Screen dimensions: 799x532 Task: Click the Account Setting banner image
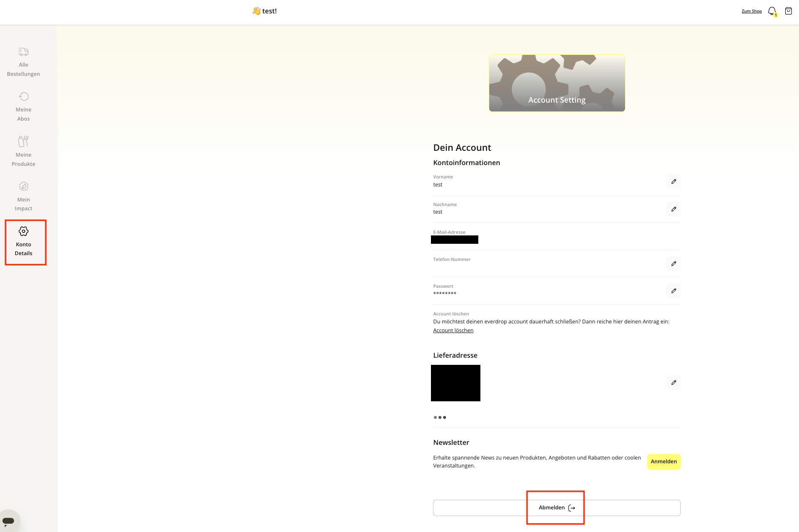[556, 83]
